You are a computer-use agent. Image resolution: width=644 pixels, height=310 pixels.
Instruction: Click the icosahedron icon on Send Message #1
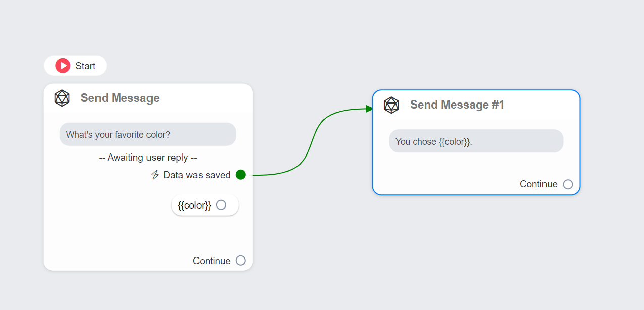pyautogui.click(x=391, y=105)
